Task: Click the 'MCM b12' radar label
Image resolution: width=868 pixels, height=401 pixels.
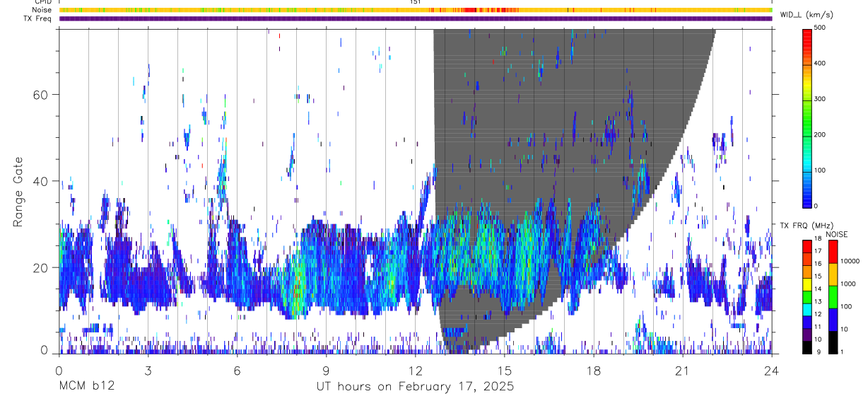Action: [x=86, y=387]
